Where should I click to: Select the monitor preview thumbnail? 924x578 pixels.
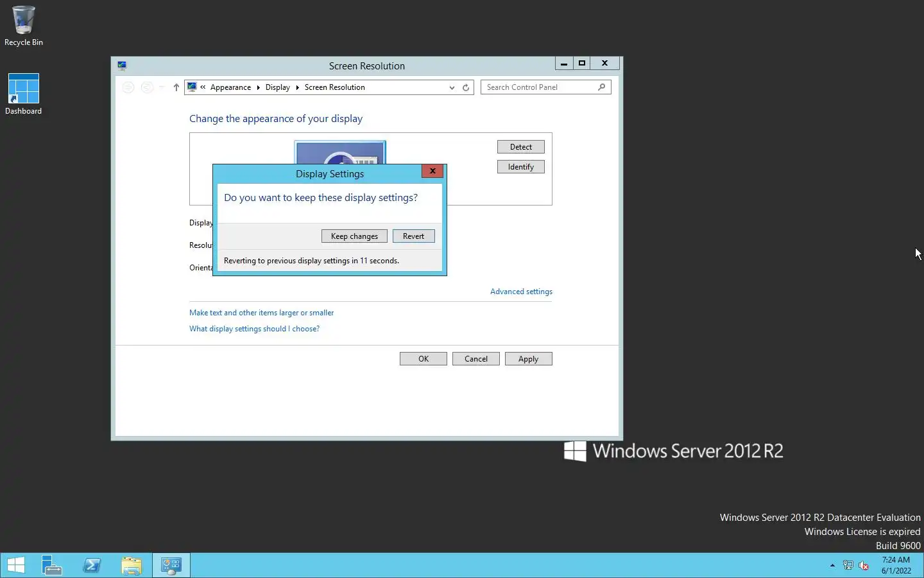340,153
